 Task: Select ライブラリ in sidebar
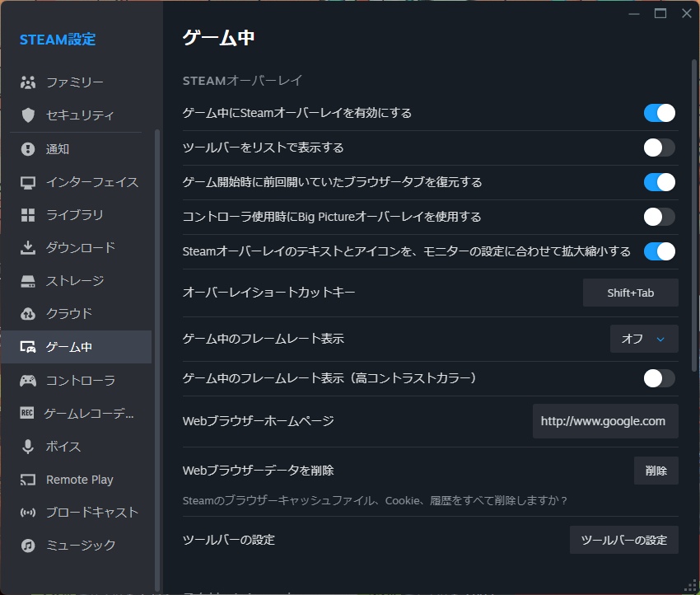pos(76,215)
